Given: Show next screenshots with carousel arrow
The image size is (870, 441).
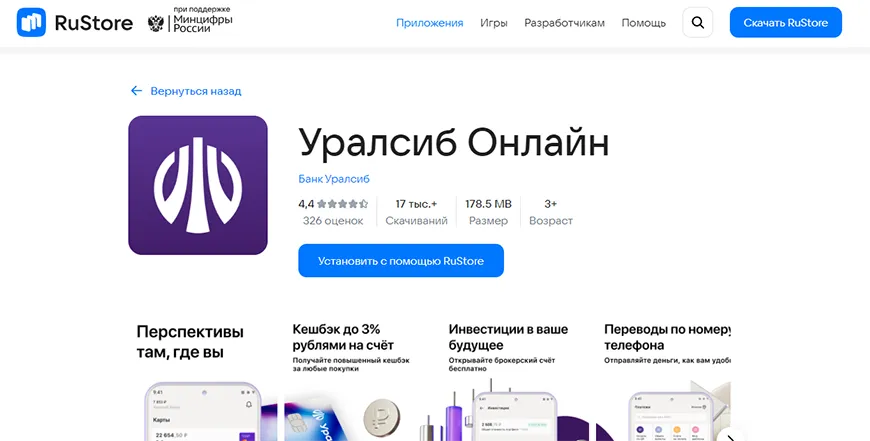Looking at the screenshot, I should pyautogui.click(x=731, y=435).
